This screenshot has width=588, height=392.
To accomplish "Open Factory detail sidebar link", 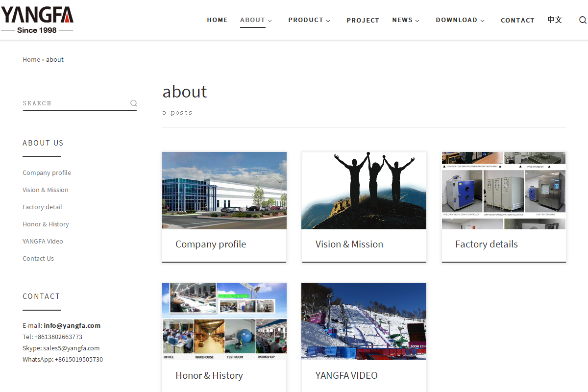I will [42, 207].
